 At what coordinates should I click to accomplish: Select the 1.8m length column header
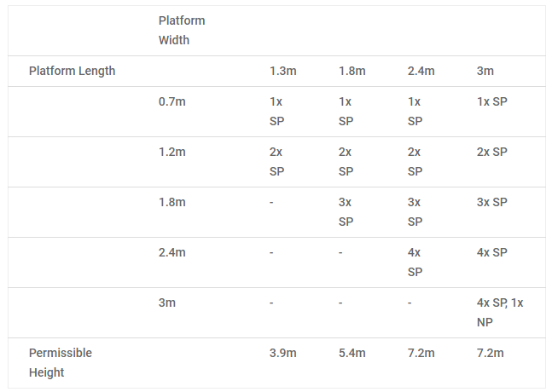coord(352,71)
